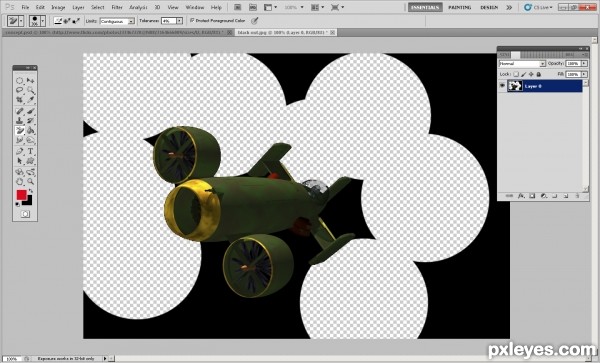
Task: Select the 3D Object Rotate tool
Action: click(x=20, y=172)
